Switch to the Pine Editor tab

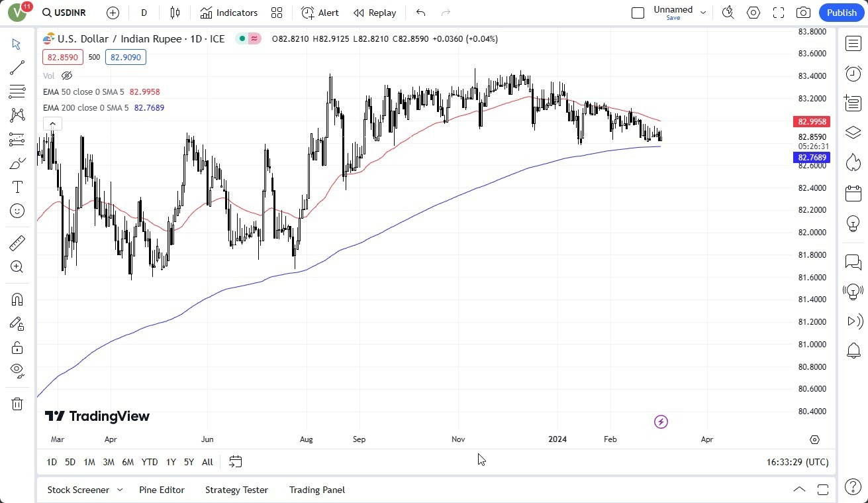(x=162, y=490)
